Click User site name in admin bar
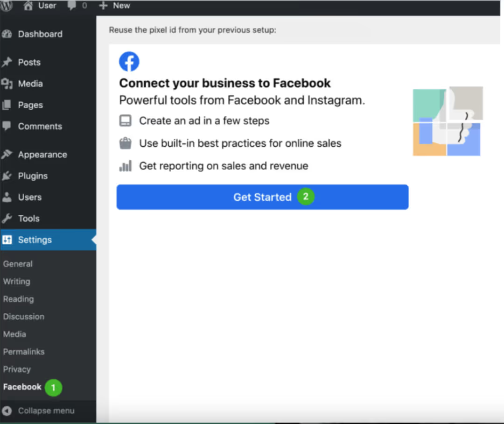Image resolution: width=504 pixels, height=424 pixels. pyautogui.click(x=47, y=6)
